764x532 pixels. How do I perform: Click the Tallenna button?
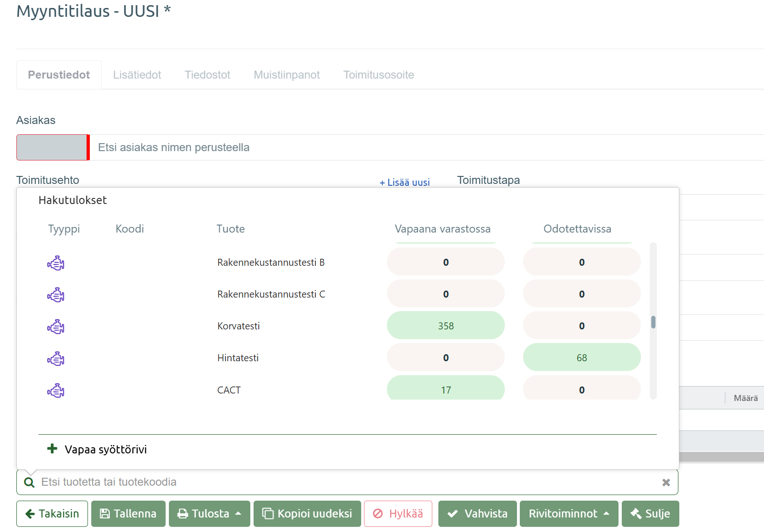point(128,514)
